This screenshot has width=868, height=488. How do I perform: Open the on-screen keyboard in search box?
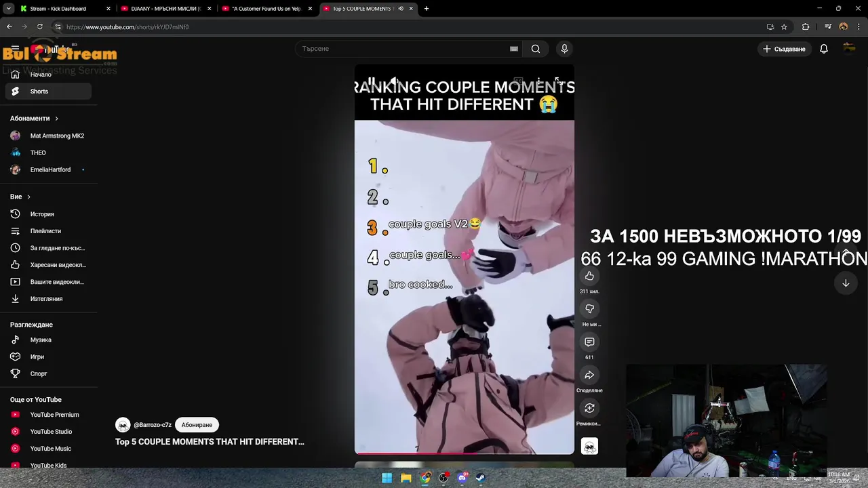click(x=514, y=49)
